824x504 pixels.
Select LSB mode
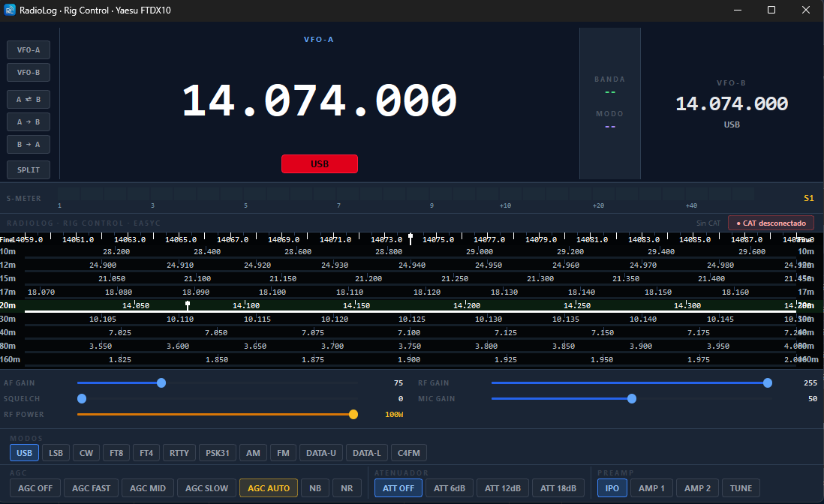pyautogui.click(x=56, y=452)
